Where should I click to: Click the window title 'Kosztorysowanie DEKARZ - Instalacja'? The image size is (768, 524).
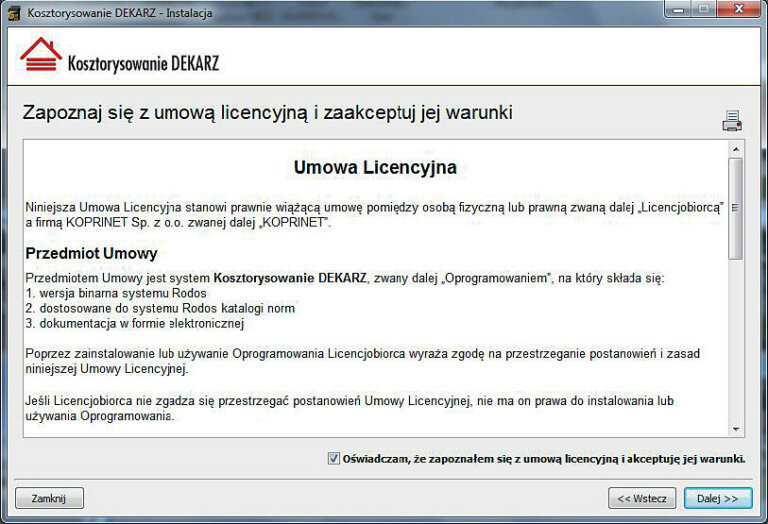coord(120,13)
